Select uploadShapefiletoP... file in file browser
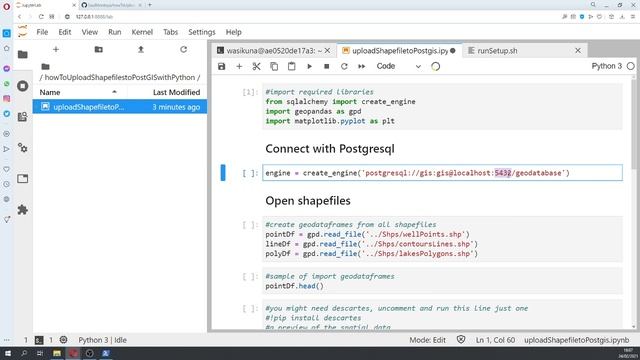This screenshot has width=640, height=360. pos(120,107)
